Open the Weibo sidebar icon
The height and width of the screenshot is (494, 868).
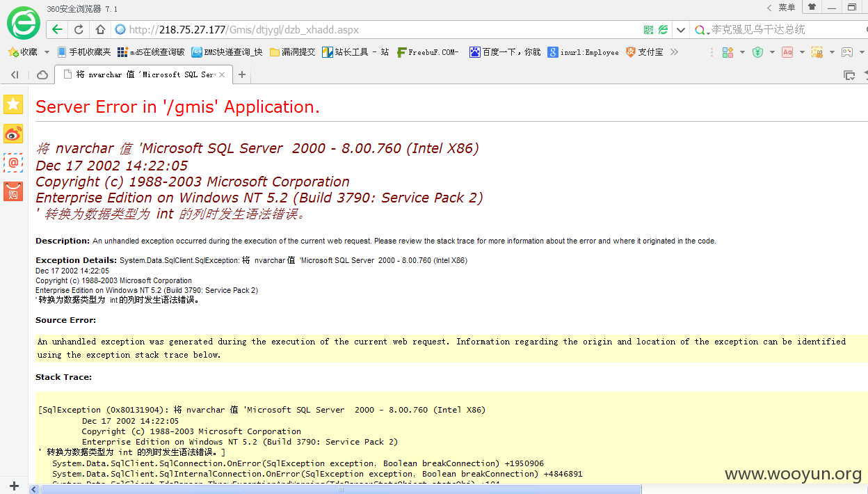click(x=13, y=134)
